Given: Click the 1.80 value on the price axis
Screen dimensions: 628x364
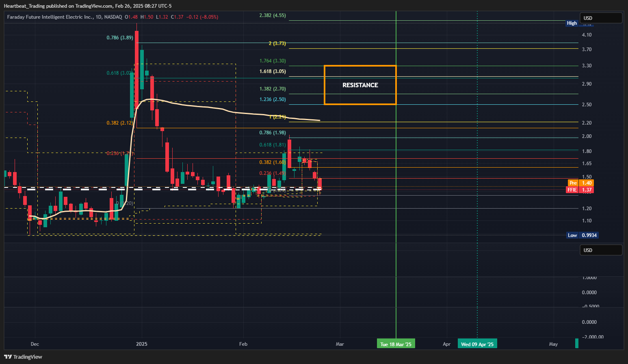Looking at the screenshot, I should point(587,151).
